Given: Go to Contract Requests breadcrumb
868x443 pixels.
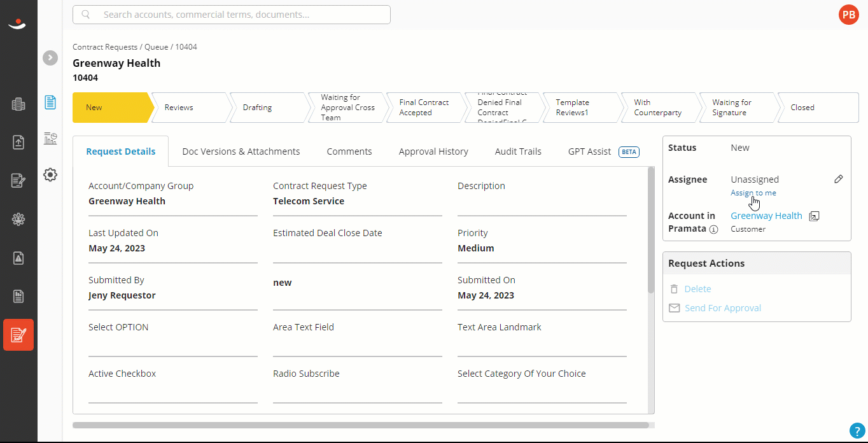Looking at the screenshot, I should click(105, 47).
